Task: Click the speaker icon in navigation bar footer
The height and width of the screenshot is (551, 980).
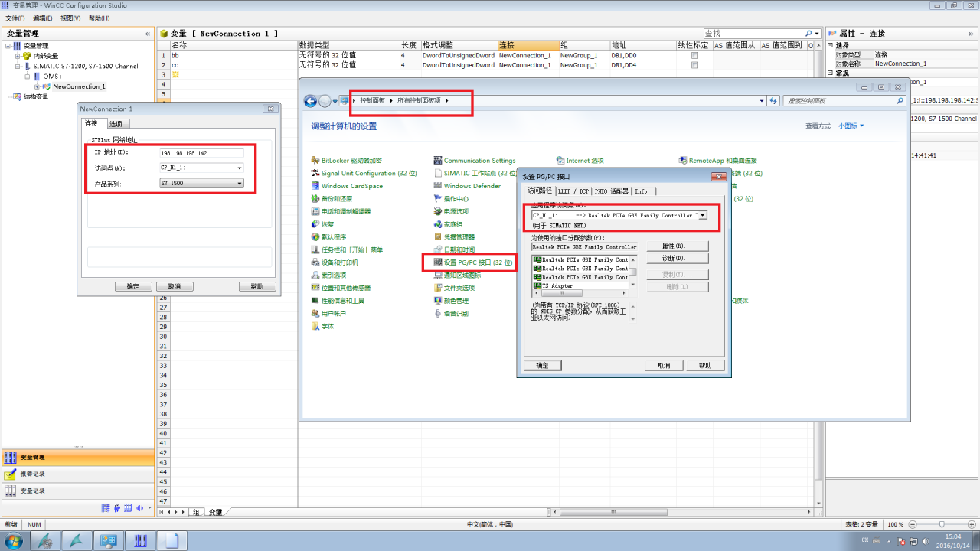Action: [x=139, y=508]
